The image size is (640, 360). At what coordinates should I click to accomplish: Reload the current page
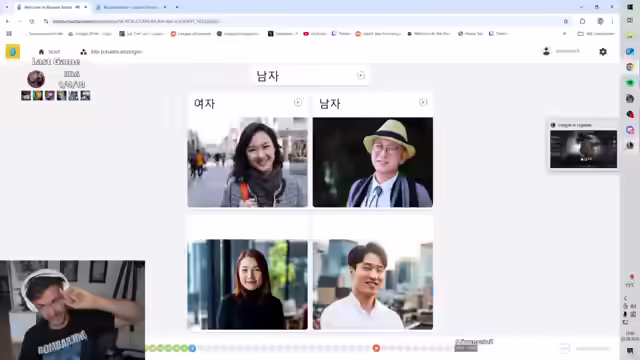[32, 21]
